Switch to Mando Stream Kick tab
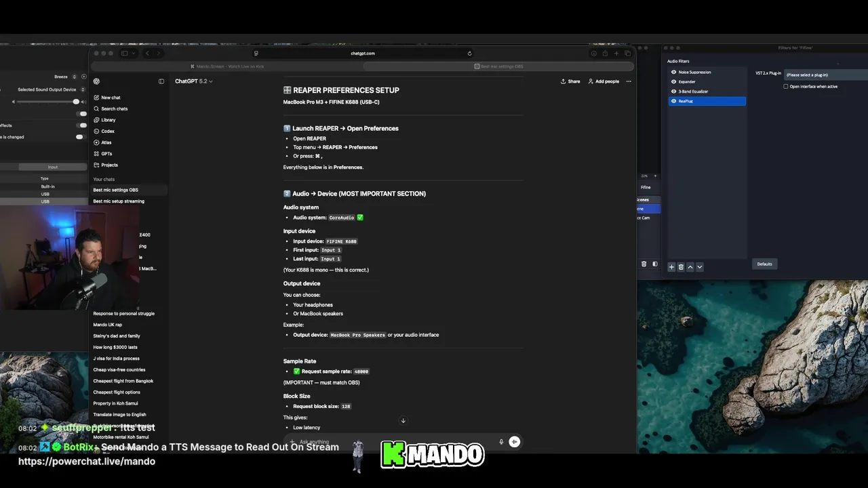 click(226, 66)
